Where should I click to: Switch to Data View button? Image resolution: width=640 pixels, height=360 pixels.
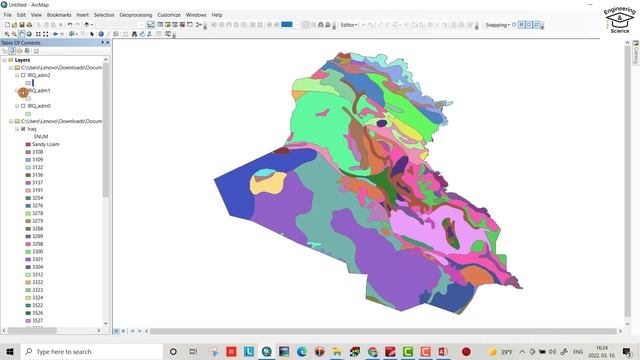pos(116,331)
